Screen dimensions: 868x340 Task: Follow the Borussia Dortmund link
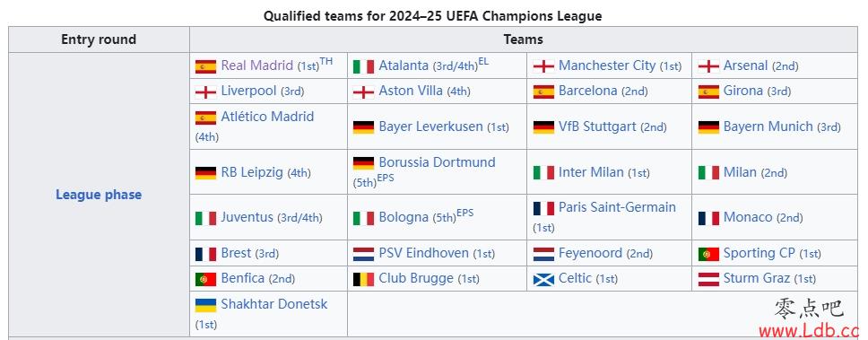point(437,162)
